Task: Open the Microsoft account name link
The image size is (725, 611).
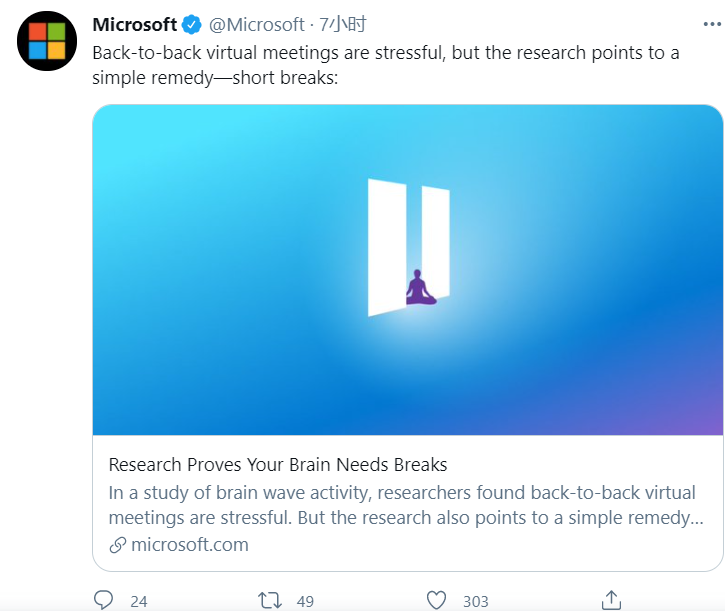Action: (x=134, y=24)
